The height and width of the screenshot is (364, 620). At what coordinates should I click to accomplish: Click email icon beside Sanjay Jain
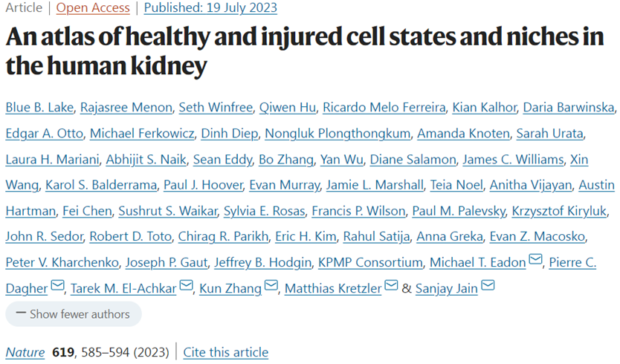pos(488,287)
